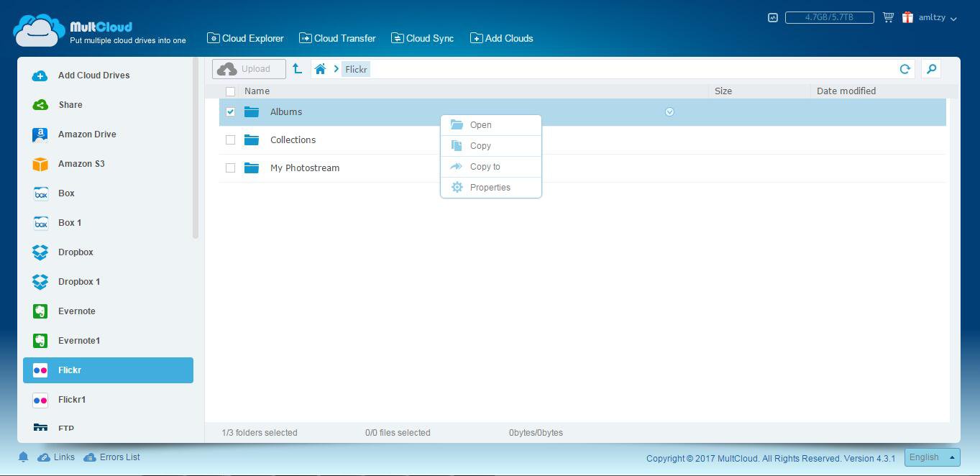Click the Collections folder name
This screenshot has width=980, height=476.
[x=293, y=139]
